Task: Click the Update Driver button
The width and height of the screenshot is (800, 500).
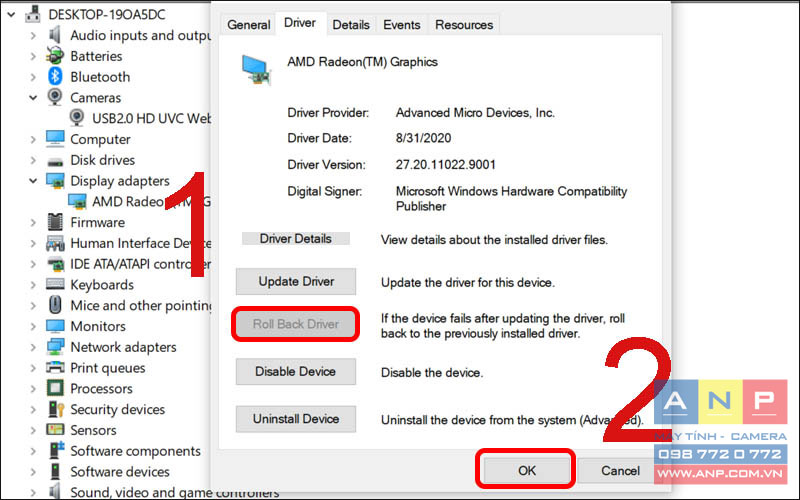Action: 296,281
